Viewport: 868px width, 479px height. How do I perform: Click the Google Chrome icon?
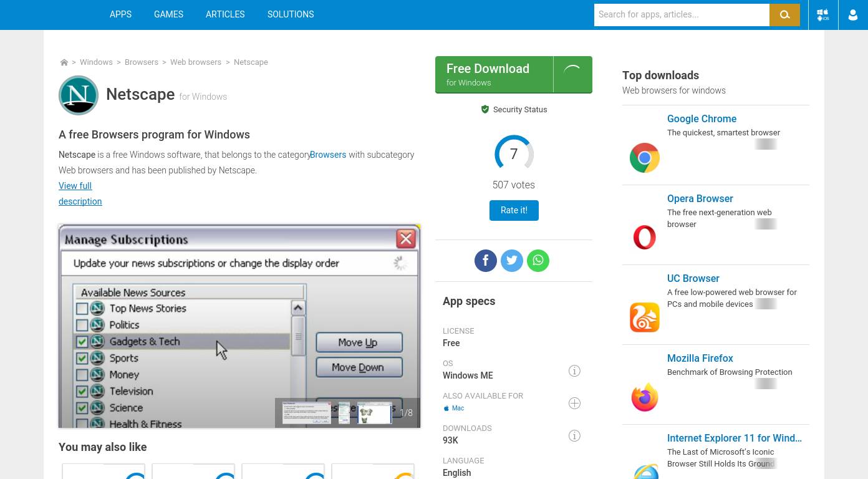(645, 158)
